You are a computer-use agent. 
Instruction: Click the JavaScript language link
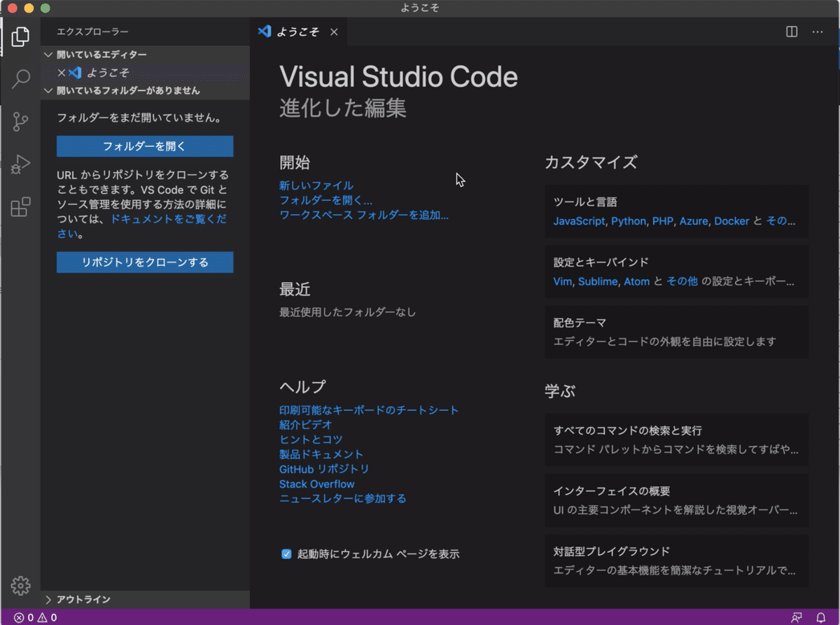point(579,221)
